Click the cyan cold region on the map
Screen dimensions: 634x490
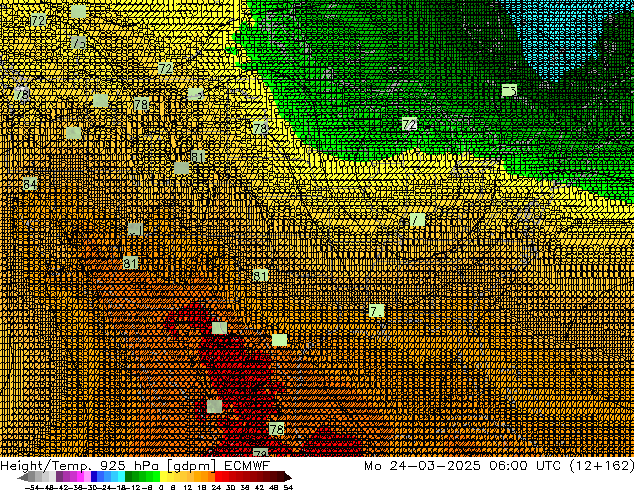562,36
